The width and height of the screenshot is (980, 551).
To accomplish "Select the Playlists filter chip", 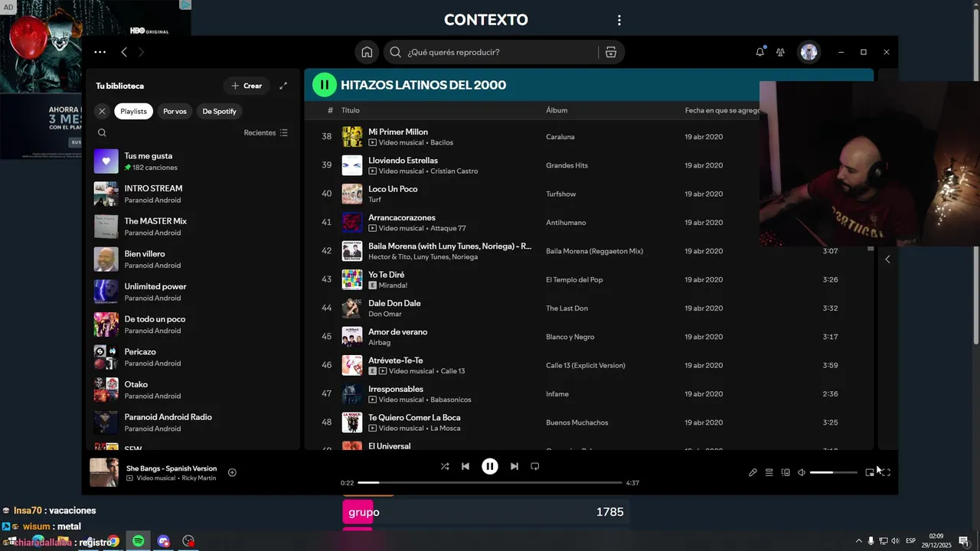I will [133, 111].
